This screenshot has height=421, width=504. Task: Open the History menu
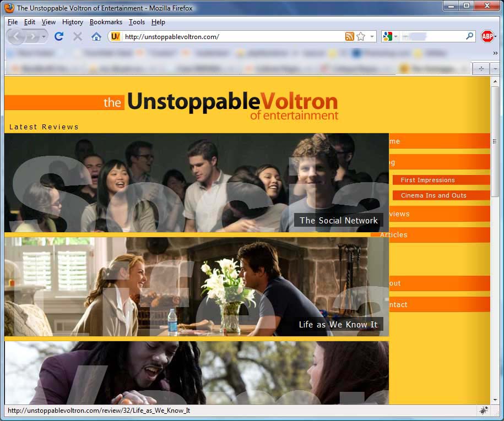tap(73, 22)
